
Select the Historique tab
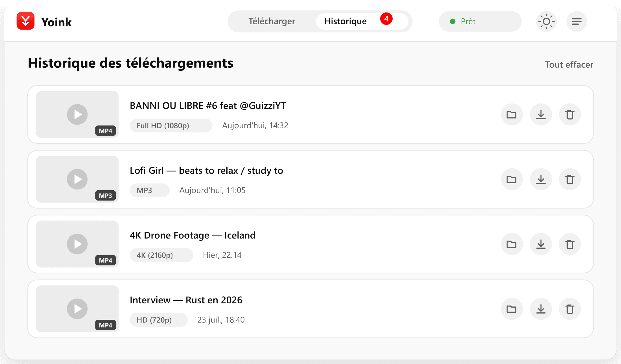click(362, 21)
